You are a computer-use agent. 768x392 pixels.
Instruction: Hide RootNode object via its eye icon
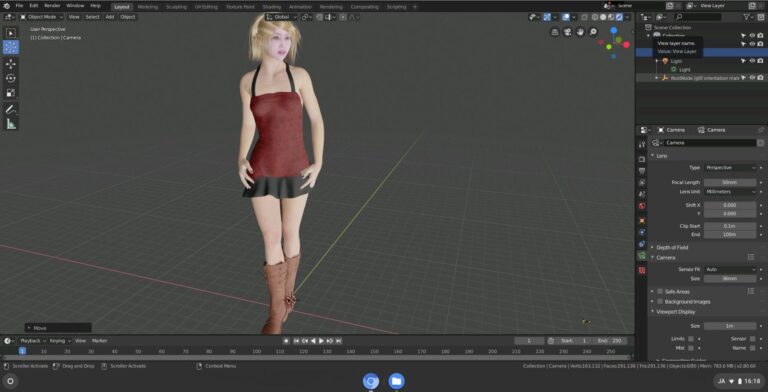click(752, 77)
